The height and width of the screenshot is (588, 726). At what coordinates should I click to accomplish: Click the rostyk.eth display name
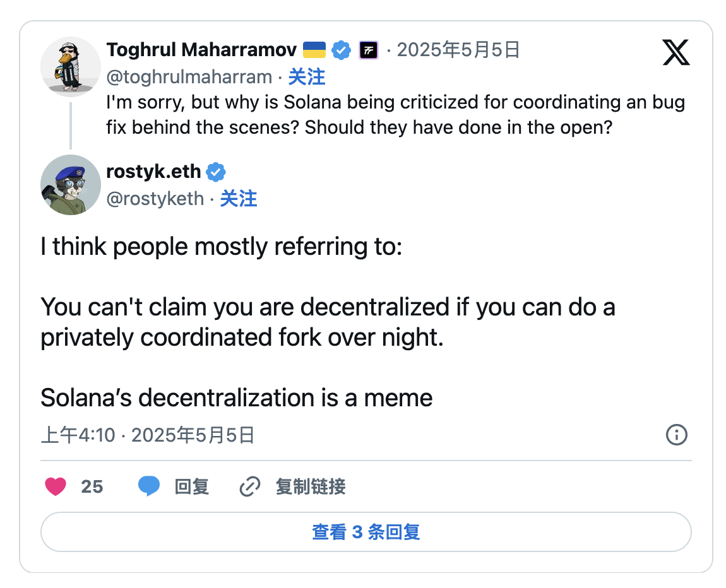154,172
